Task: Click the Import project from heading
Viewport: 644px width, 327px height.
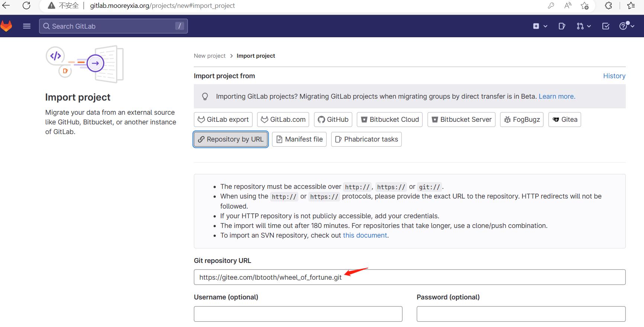Action: (224, 76)
